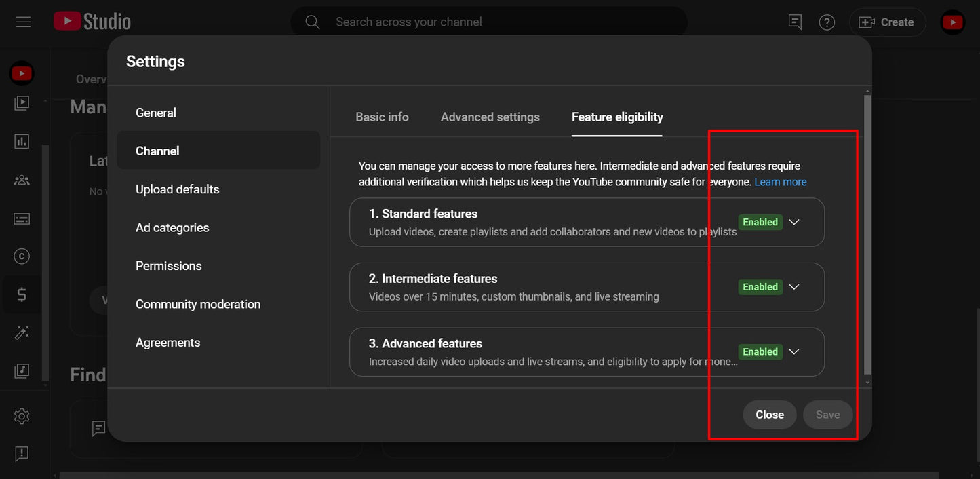Open the Content icon in sidebar
Viewport: 980px width, 479px height.
pos(22,103)
